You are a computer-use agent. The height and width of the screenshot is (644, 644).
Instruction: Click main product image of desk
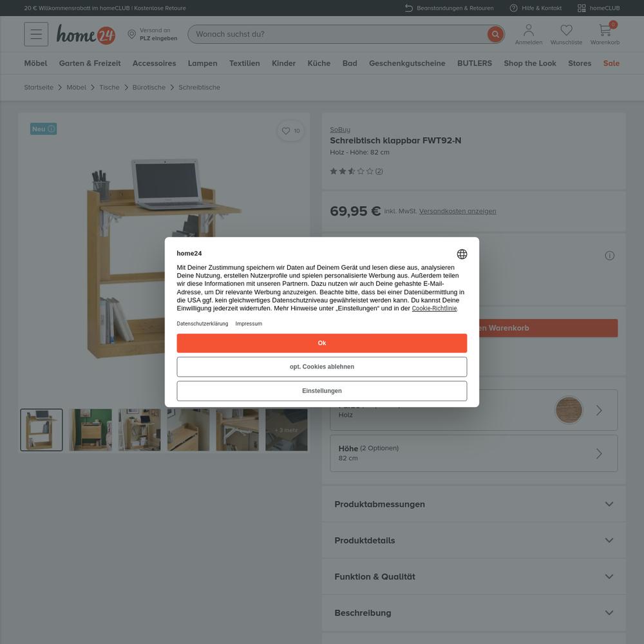tap(164, 259)
